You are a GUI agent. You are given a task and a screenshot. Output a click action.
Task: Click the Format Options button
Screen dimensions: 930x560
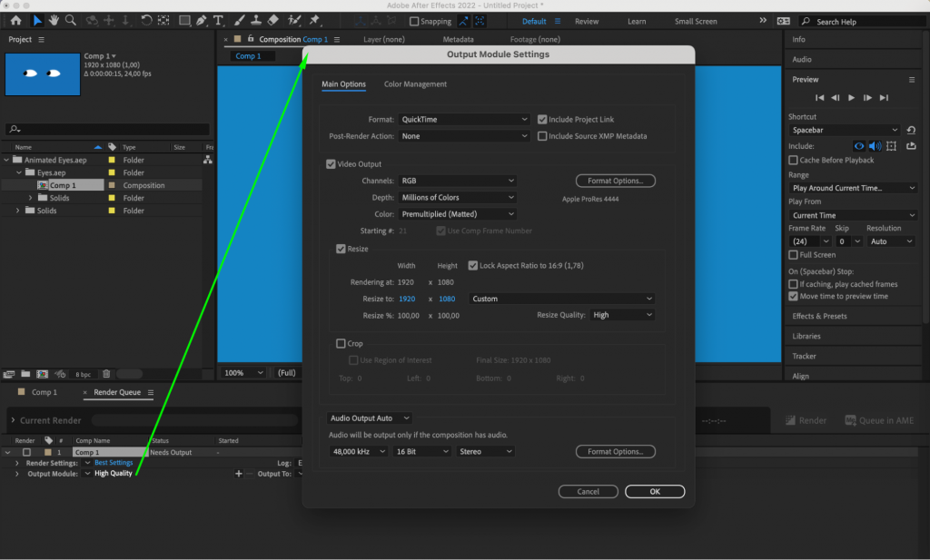615,180
